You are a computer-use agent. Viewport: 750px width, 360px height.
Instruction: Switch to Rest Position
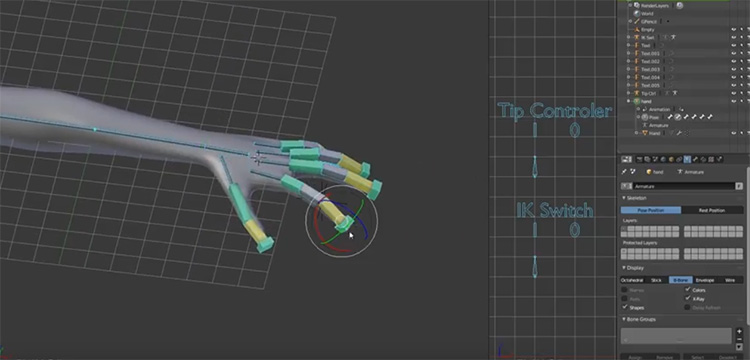click(x=712, y=210)
